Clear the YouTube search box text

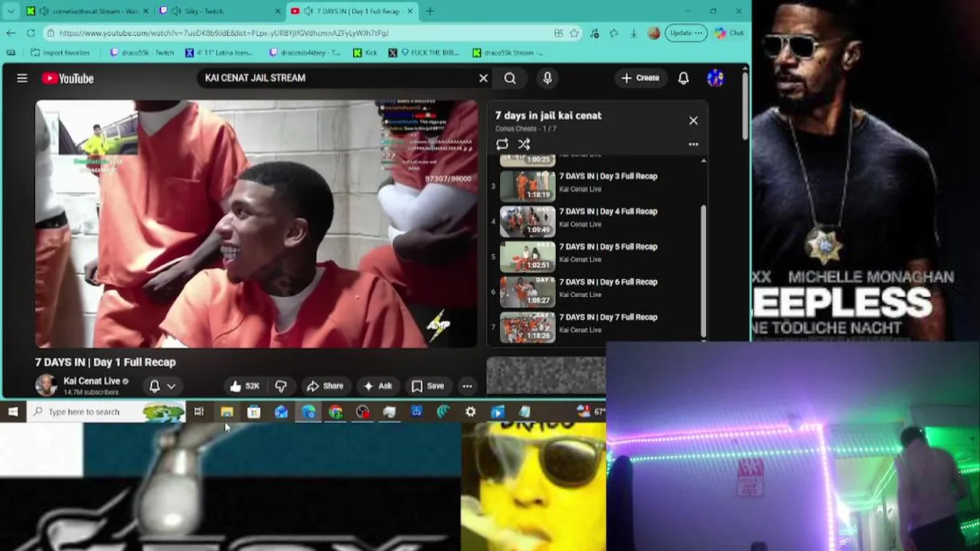[x=483, y=78]
